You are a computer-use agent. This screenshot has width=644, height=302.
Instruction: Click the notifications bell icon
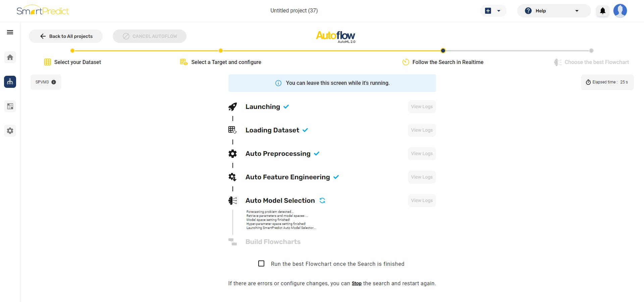click(x=603, y=11)
